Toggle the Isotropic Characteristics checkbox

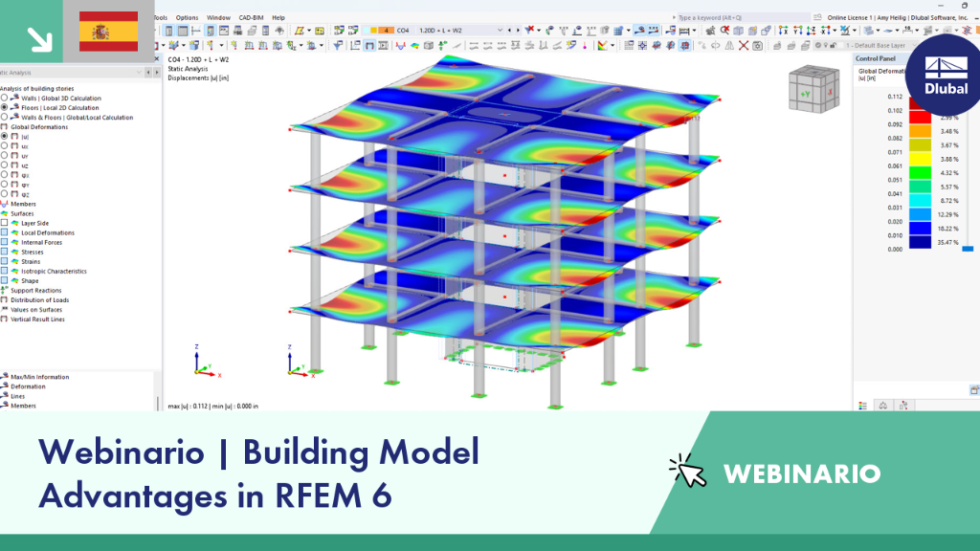pos(5,271)
